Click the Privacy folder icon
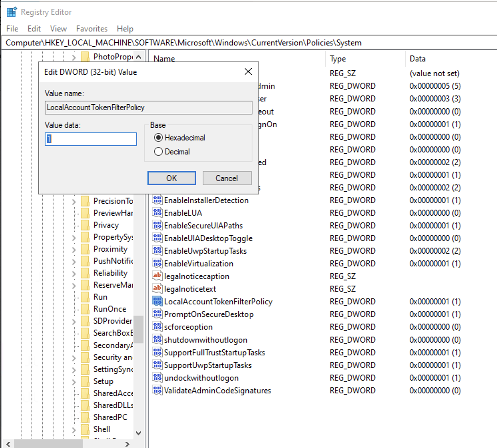 click(x=85, y=225)
